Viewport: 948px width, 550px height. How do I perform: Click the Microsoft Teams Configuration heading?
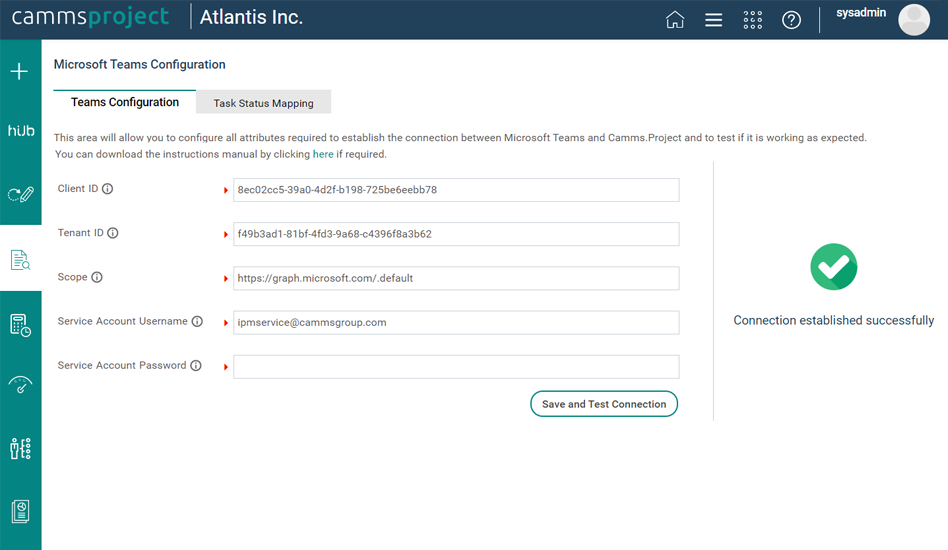tap(140, 65)
